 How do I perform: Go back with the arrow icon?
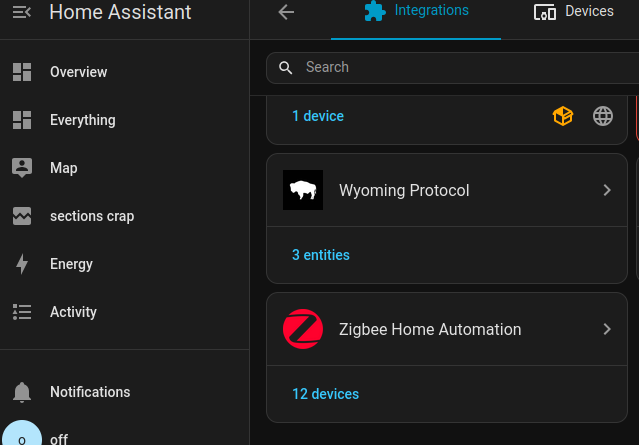286,12
